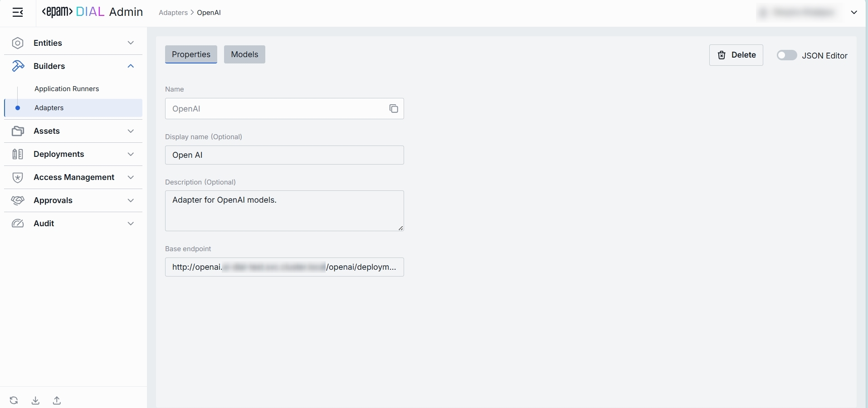Click the Deployments icon

[18, 154]
